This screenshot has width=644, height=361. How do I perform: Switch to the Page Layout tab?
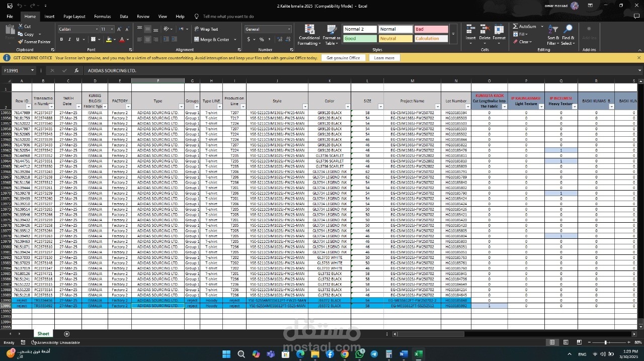[74, 17]
